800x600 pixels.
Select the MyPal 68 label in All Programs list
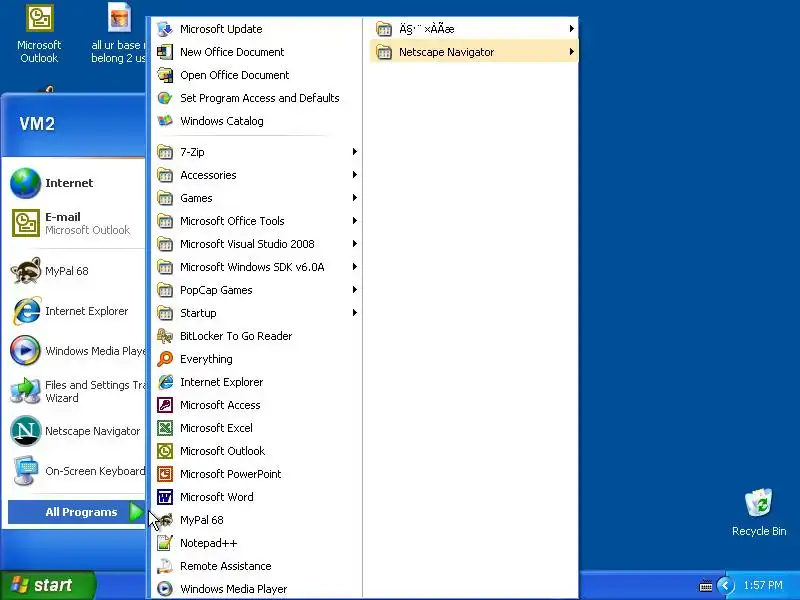pos(202,520)
